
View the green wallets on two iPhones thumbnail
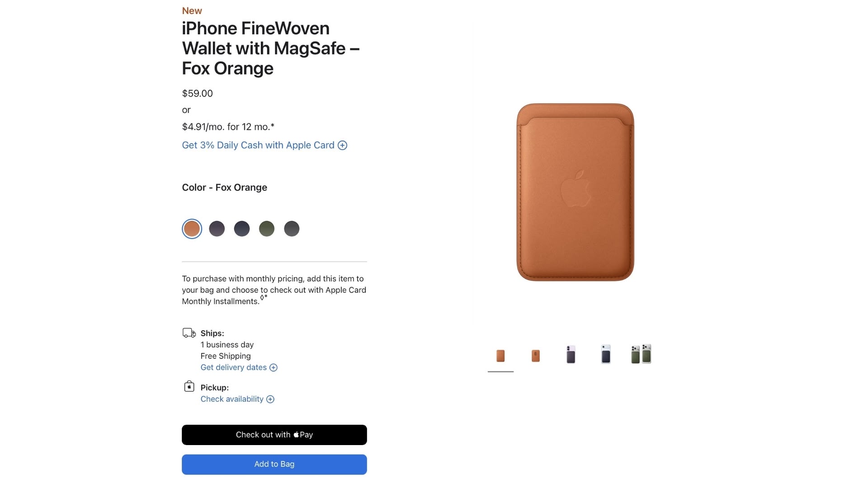pyautogui.click(x=641, y=354)
